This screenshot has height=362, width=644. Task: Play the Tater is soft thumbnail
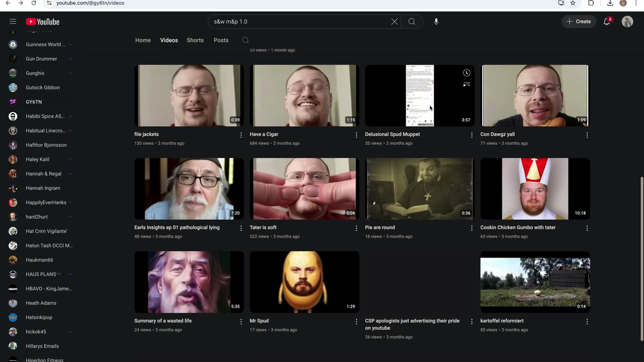pyautogui.click(x=304, y=189)
